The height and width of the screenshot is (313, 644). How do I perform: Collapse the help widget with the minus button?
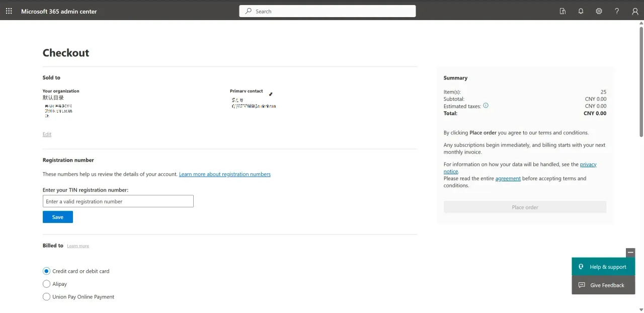[630, 253]
